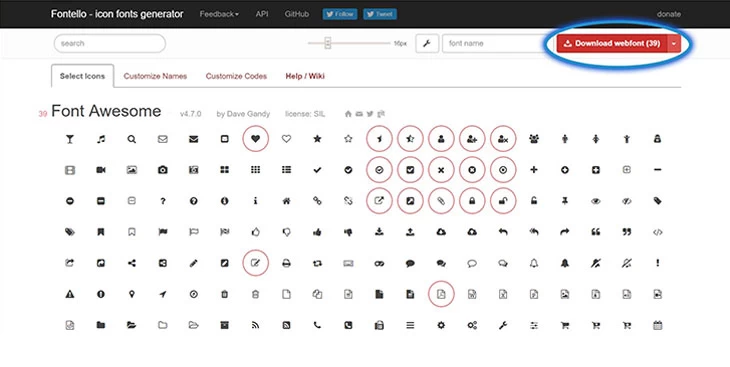Select the home icon

(x=286, y=201)
